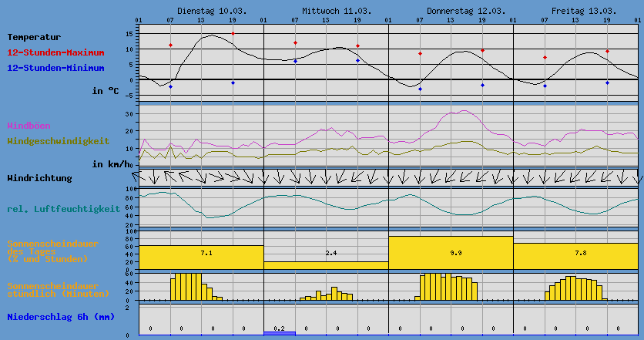Click the Windgeschwindigkeit legend label
Screen dimensions: 644x340
point(58,141)
